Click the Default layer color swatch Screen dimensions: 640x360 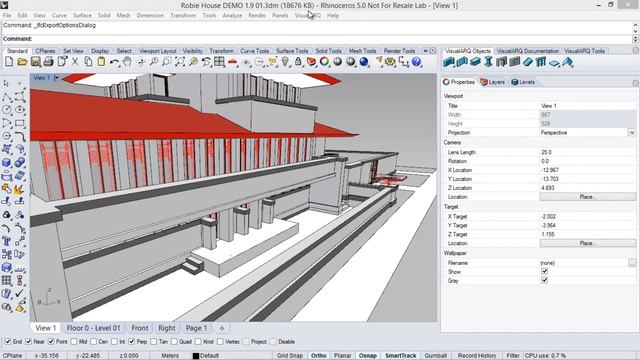[x=196, y=356]
